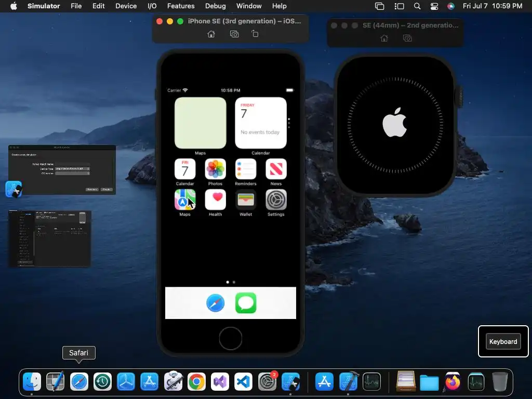This screenshot has width=532, height=399.
Task: Open Automator from the macOS Dock
Action: 173,381
